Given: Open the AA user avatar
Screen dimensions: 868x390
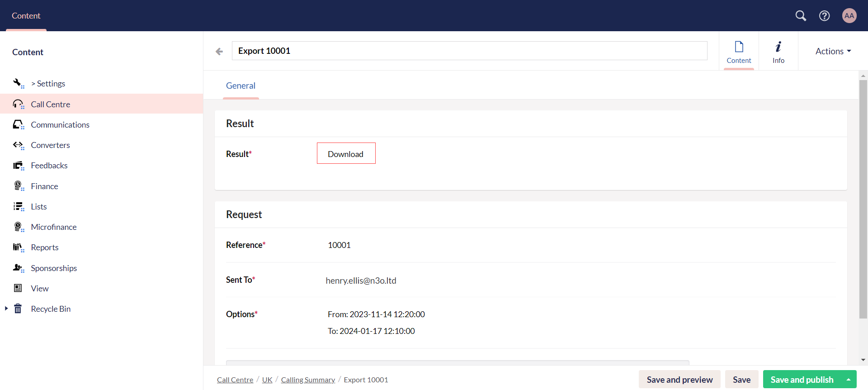Looking at the screenshot, I should pos(849,16).
